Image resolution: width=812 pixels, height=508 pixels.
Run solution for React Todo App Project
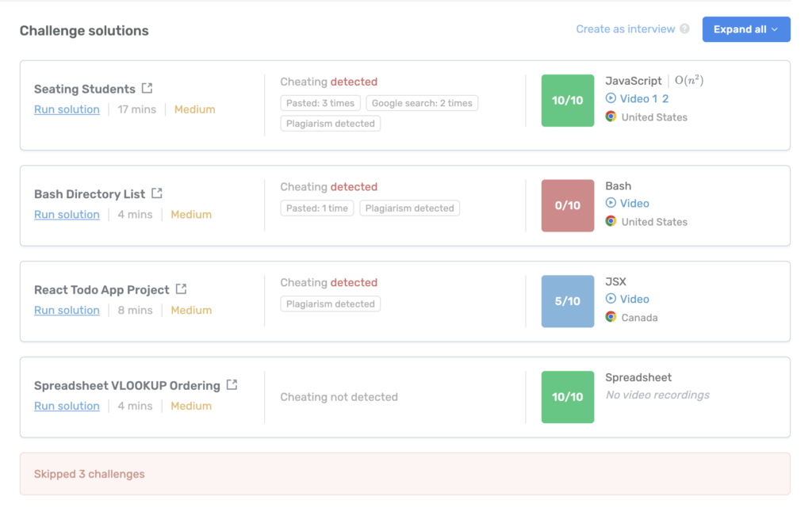click(x=67, y=310)
